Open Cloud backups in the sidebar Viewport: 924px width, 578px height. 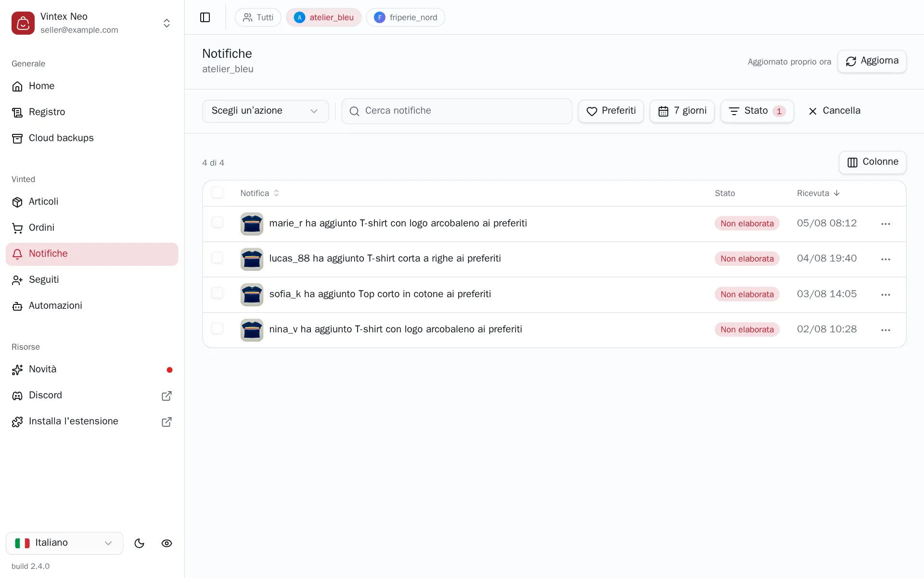[x=92, y=138]
